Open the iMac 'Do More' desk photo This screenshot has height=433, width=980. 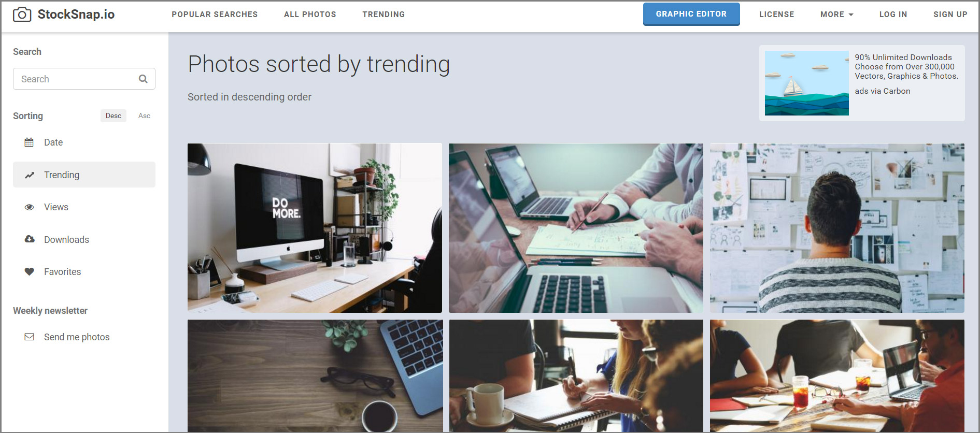point(315,228)
